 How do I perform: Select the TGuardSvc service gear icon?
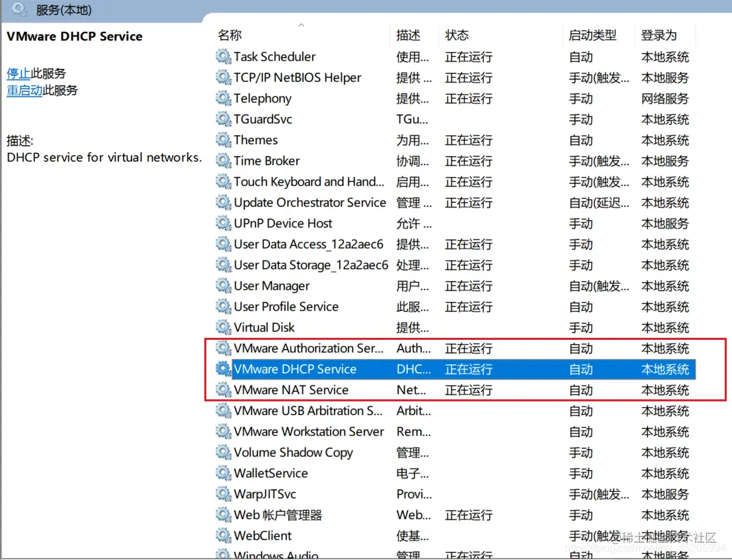(223, 119)
